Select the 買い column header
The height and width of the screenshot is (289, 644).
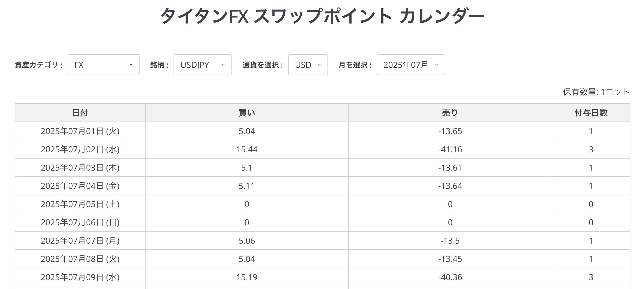[247, 113]
